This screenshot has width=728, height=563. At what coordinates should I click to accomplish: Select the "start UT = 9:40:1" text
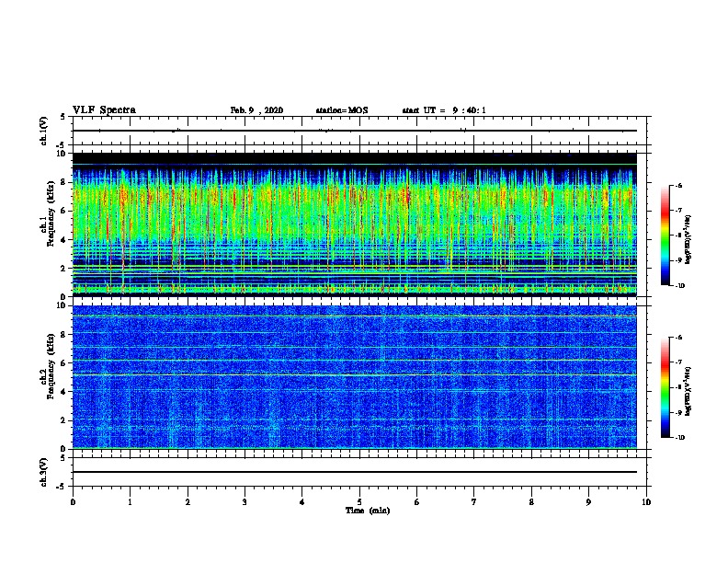click(444, 110)
